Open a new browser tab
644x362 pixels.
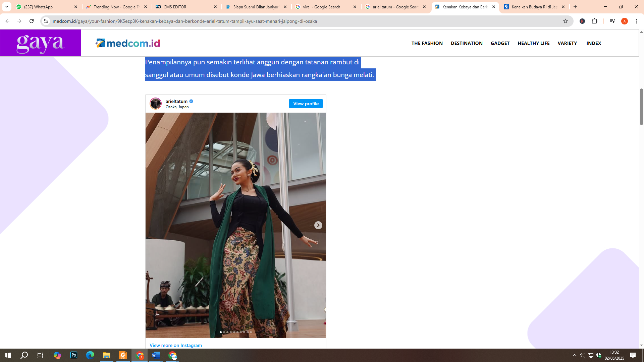(x=575, y=7)
